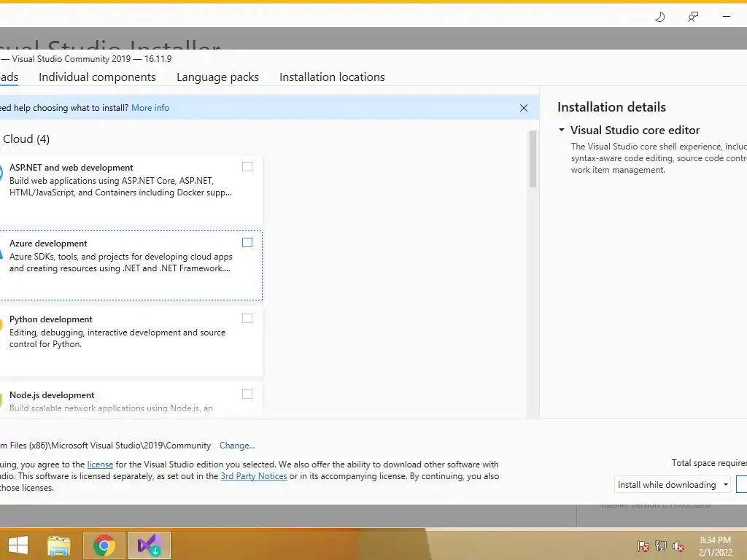Switch to Visual Studio Installer taskbar icon
The width and height of the screenshot is (747, 560).
tap(149, 545)
